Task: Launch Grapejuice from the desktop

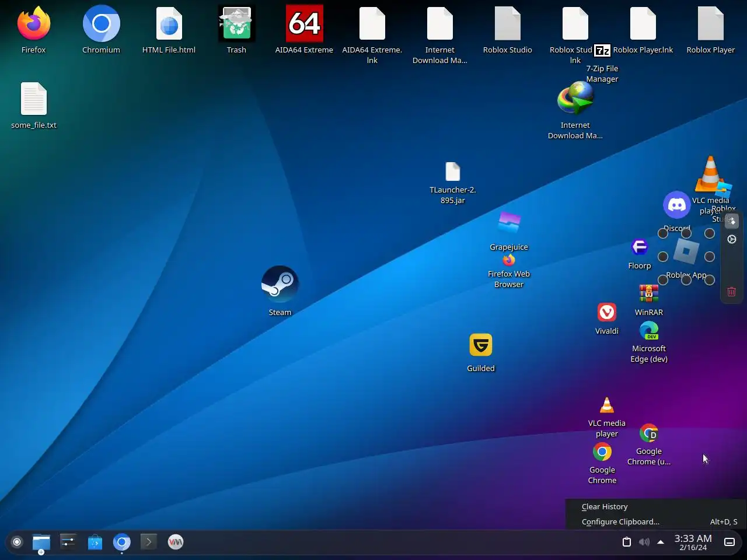Action: click(509, 222)
